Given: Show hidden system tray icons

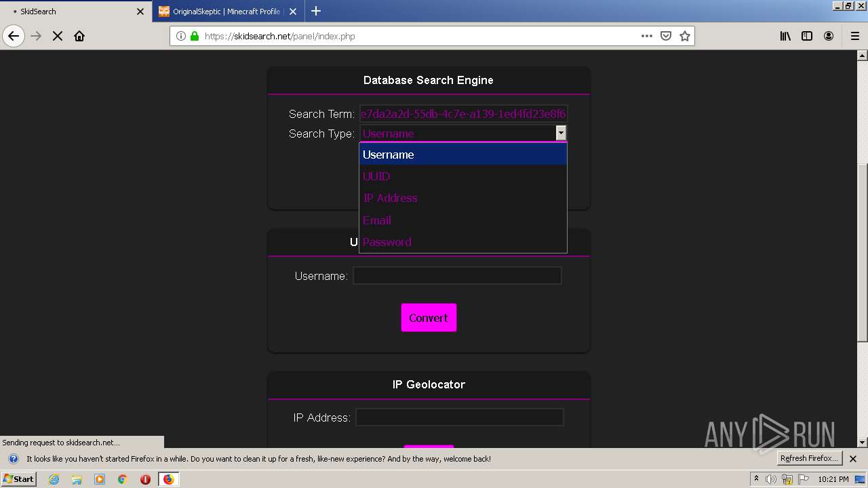Looking at the screenshot, I should [756, 479].
